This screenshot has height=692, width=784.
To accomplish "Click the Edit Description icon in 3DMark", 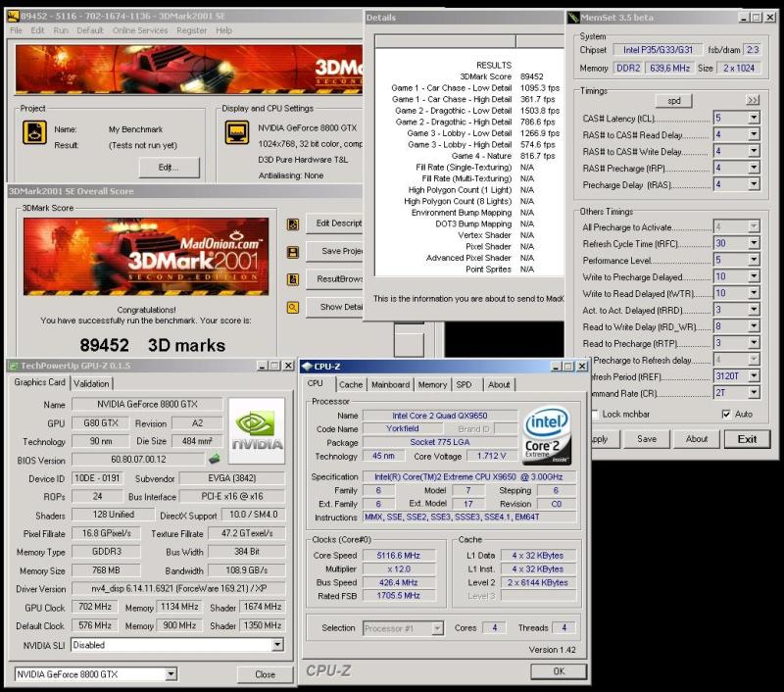I will point(292,224).
